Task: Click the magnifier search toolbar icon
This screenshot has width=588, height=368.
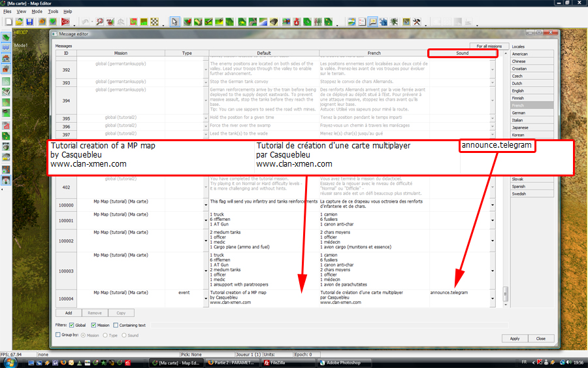Action: (99, 22)
